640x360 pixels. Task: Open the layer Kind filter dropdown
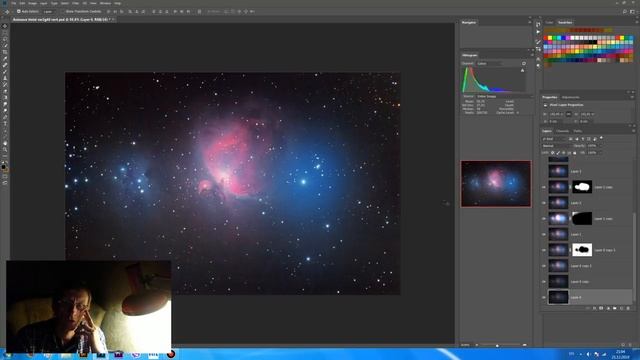pyautogui.click(x=554, y=139)
